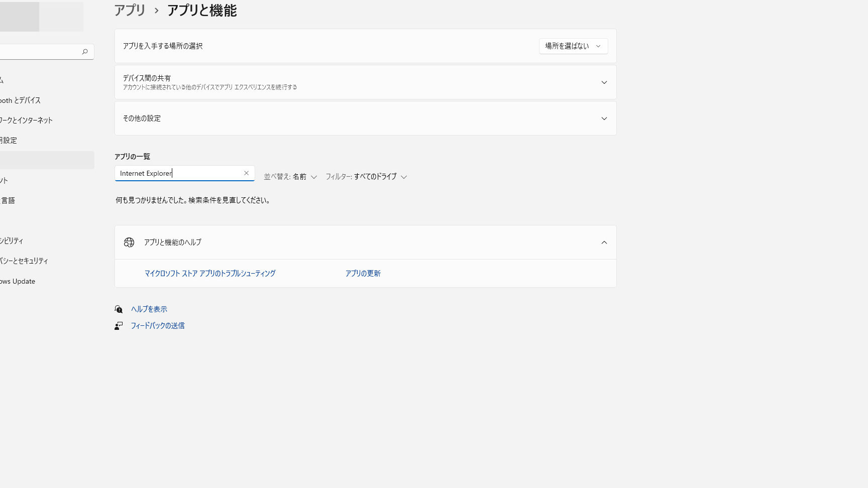The height and width of the screenshot is (488, 868).
Task: Open the フィルター: すべてのドライブ dropdown
Action: [366, 177]
